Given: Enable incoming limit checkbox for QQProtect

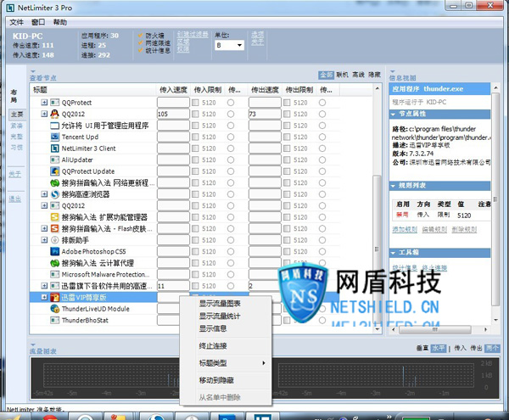Looking at the screenshot, I should [195, 103].
